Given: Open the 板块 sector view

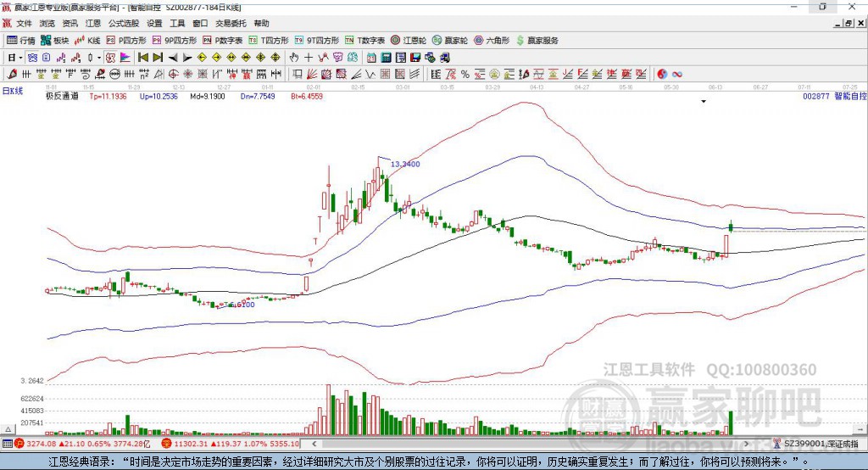Looking at the screenshot, I should coord(55,41).
